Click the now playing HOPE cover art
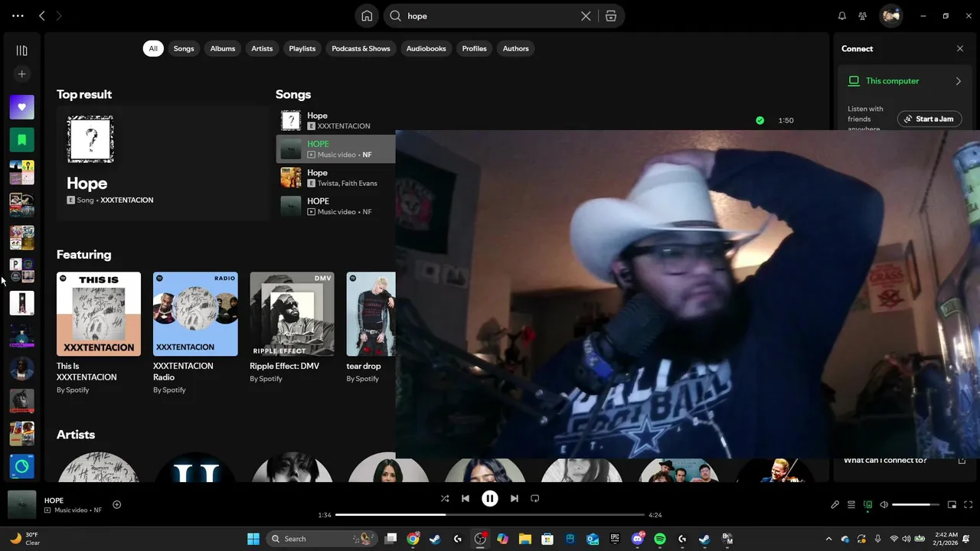This screenshot has width=980, height=551. (22, 505)
